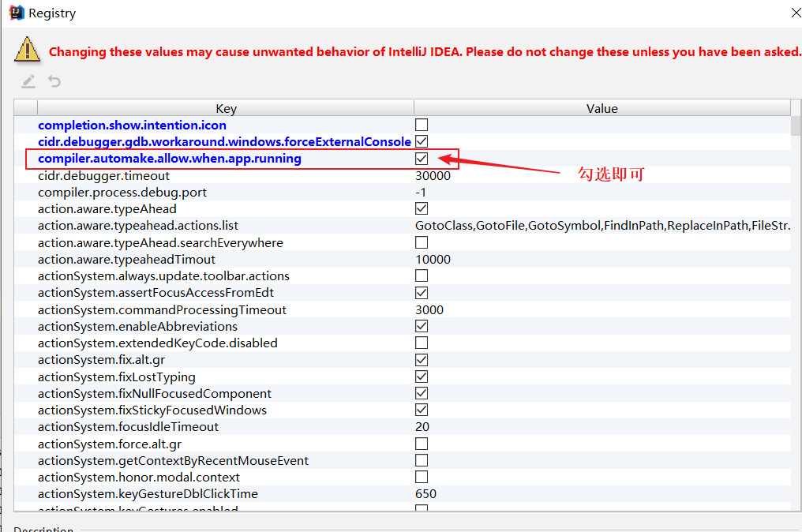Screen dimensions: 802x532
Task: Select action.aware.typeaheadTimout value 10000
Action: coord(433,260)
